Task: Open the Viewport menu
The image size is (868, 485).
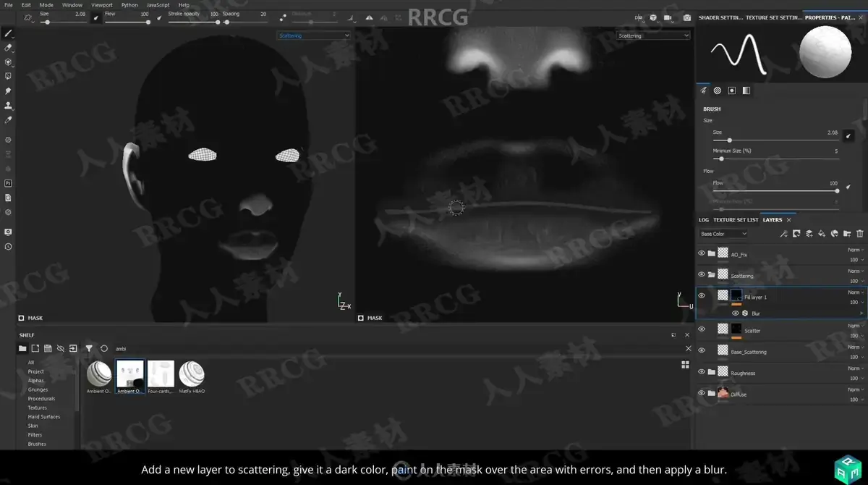Action: [x=102, y=5]
